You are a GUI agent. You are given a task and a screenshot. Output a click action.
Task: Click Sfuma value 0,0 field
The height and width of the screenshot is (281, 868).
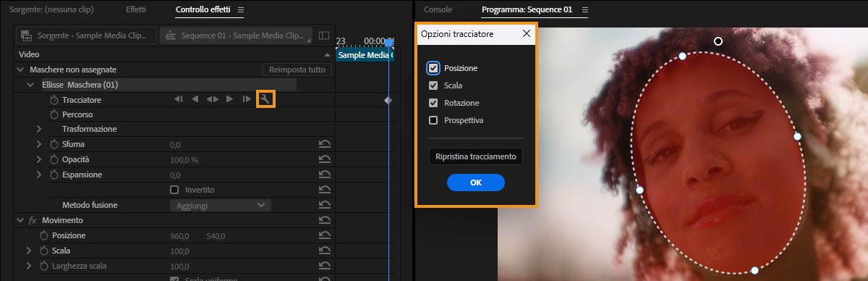tap(175, 145)
